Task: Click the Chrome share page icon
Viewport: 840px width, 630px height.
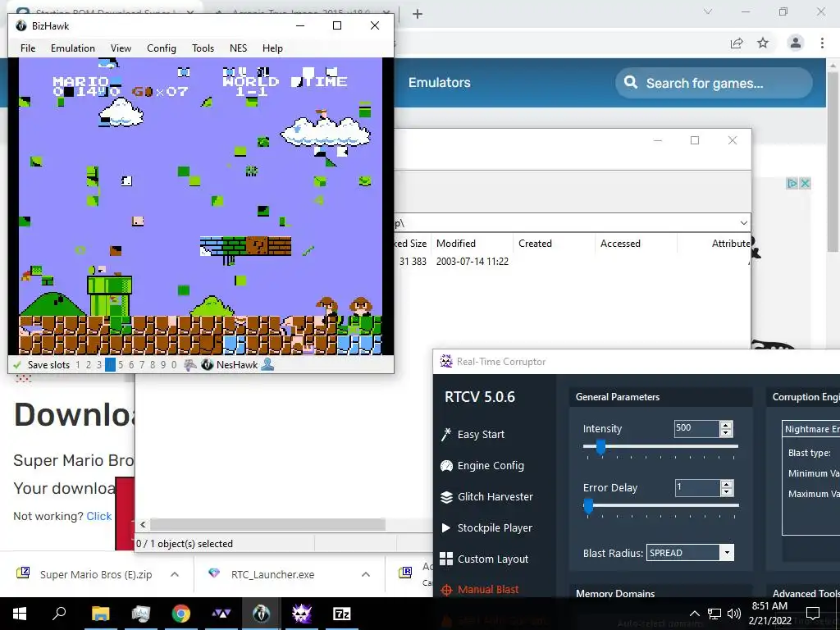Action: (x=737, y=43)
